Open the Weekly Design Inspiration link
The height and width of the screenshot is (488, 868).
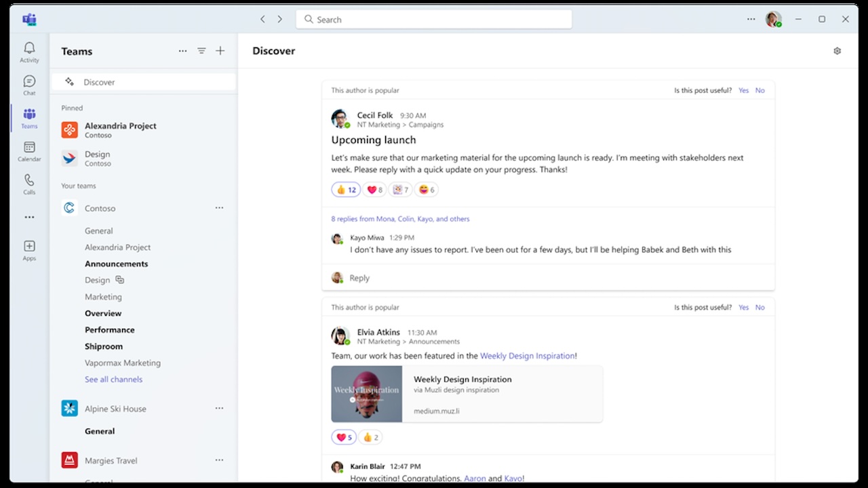point(528,355)
